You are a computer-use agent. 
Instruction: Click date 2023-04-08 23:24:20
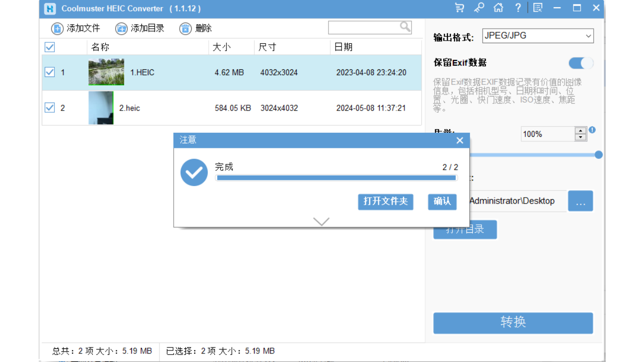tap(371, 72)
